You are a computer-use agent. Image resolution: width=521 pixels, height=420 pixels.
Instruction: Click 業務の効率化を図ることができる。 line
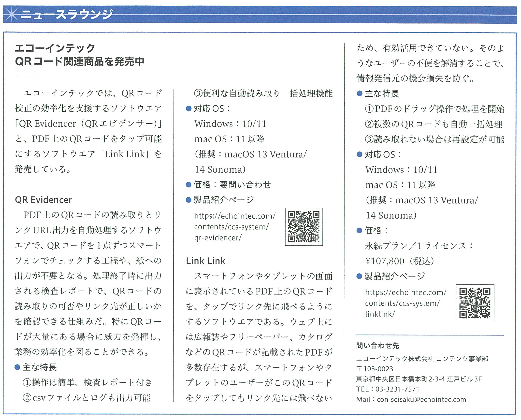[x=82, y=352]
